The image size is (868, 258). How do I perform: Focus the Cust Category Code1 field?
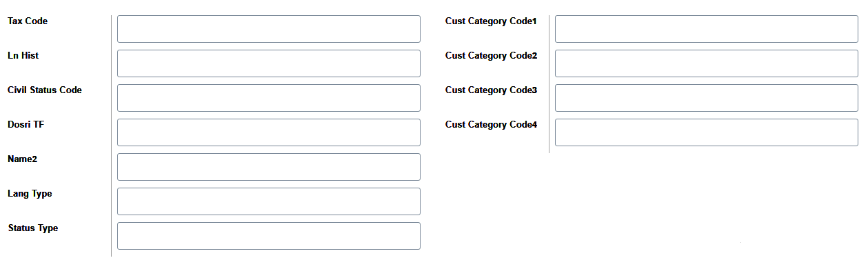707,29
